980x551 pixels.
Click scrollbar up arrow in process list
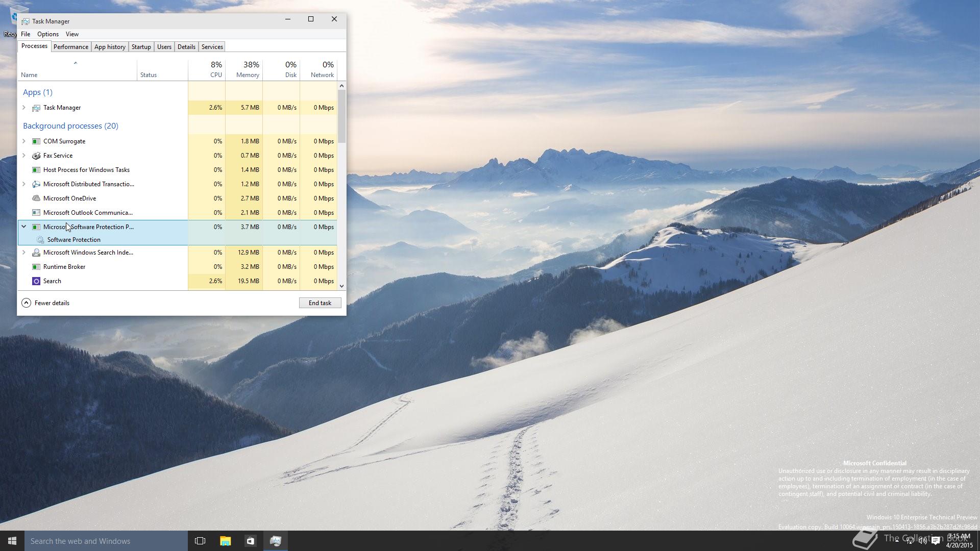click(x=341, y=86)
